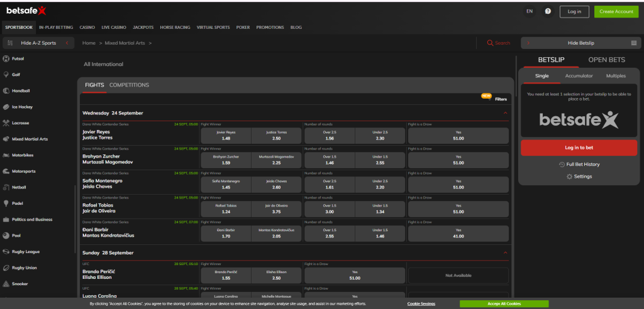Click the Home breadcrumb link
Image resolution: width=644 pixels, height=309 pixels.
click(x=89, y=43)
